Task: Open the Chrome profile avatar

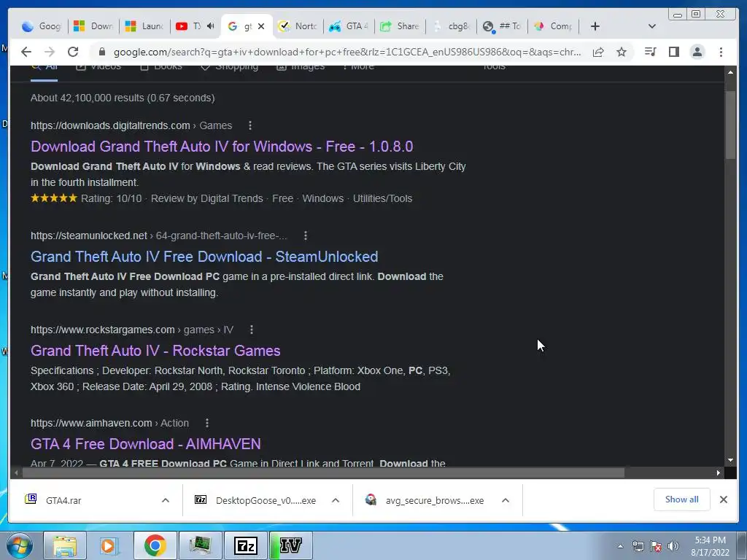Action: 697,52
